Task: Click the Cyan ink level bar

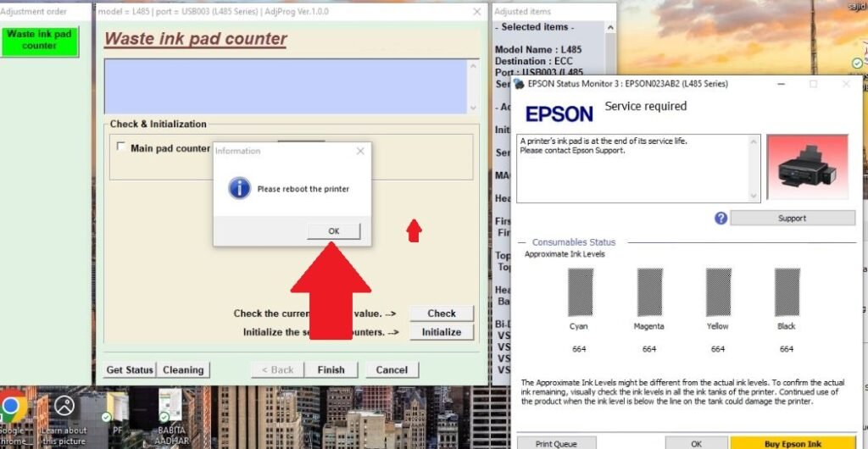Action: (580, 292)
